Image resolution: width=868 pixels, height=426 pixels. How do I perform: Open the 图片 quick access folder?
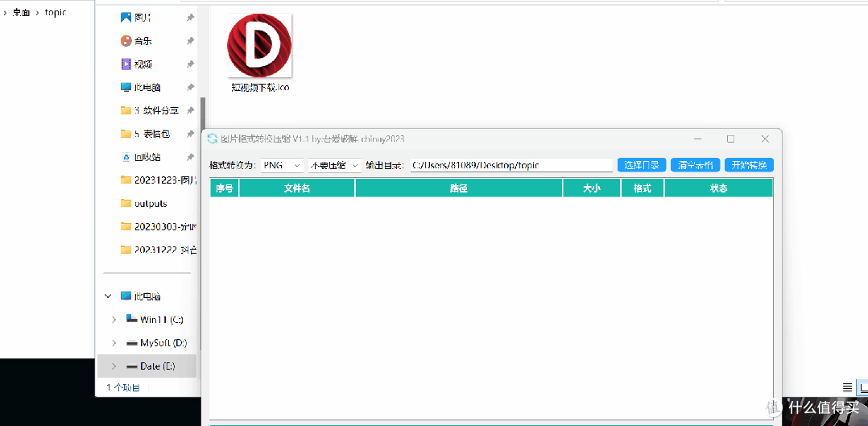click(135, 18)
